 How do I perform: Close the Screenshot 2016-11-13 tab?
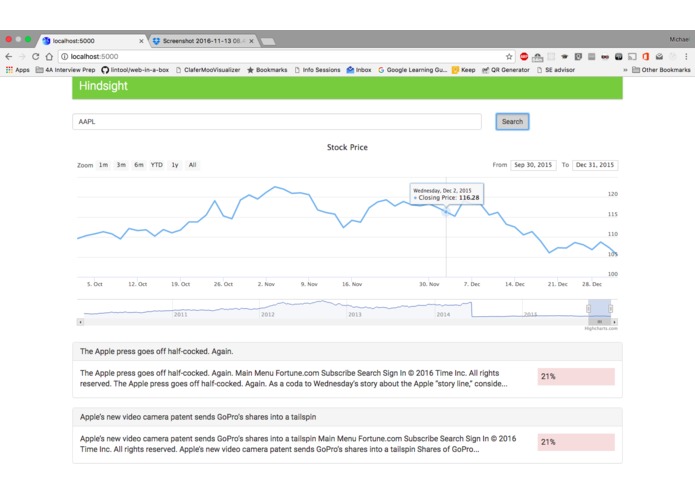[x=251, y=41]
